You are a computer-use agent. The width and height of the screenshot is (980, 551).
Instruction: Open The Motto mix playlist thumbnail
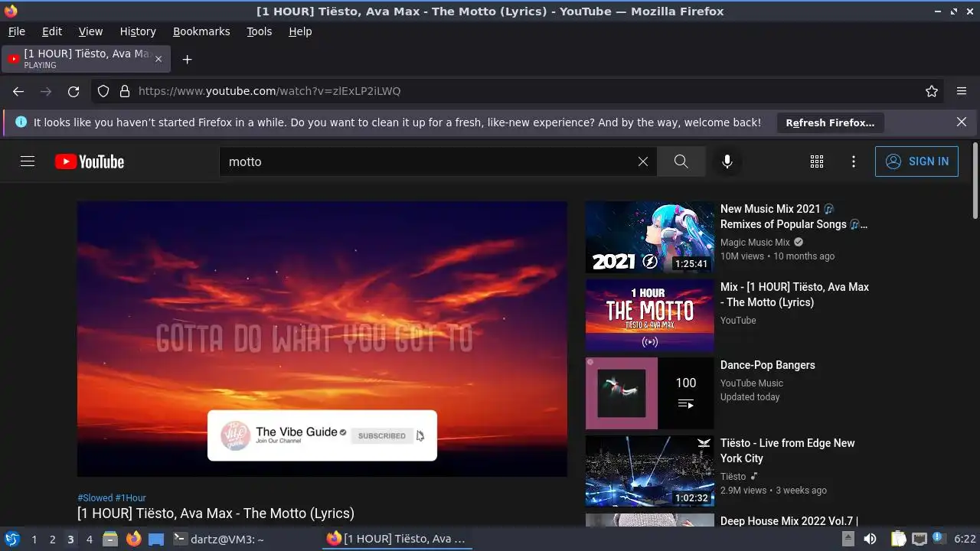click(x=650, y=315)
